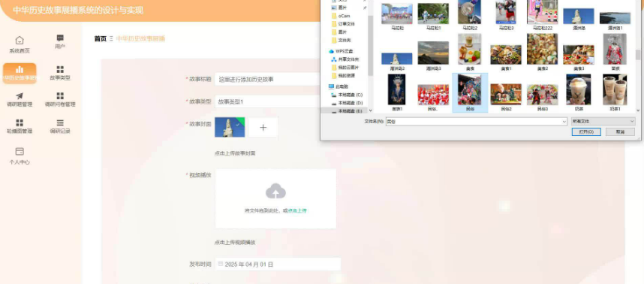Open 轮播图管理 grid icon
Screen dimensions: 644x284
(20, 122)
